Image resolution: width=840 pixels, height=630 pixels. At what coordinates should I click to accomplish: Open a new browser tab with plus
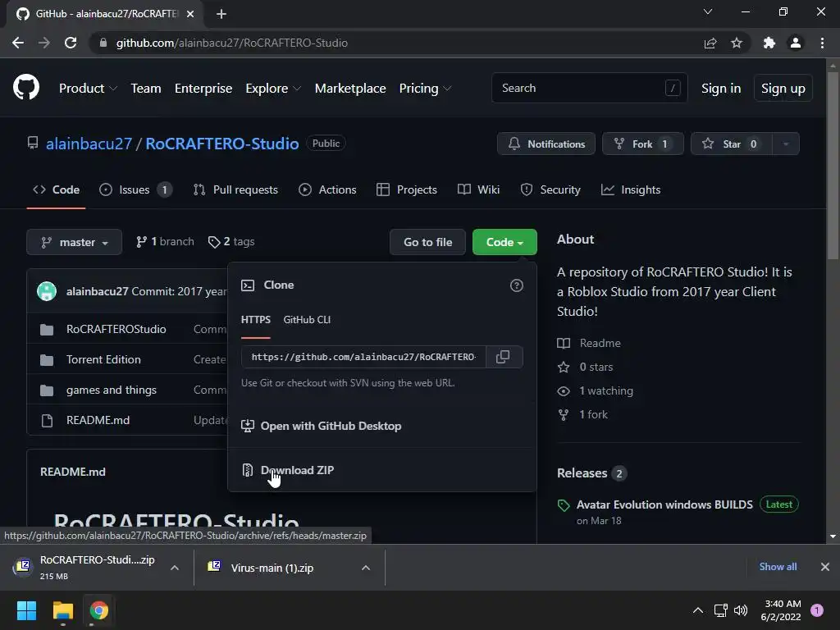click(x=221, y=14)
